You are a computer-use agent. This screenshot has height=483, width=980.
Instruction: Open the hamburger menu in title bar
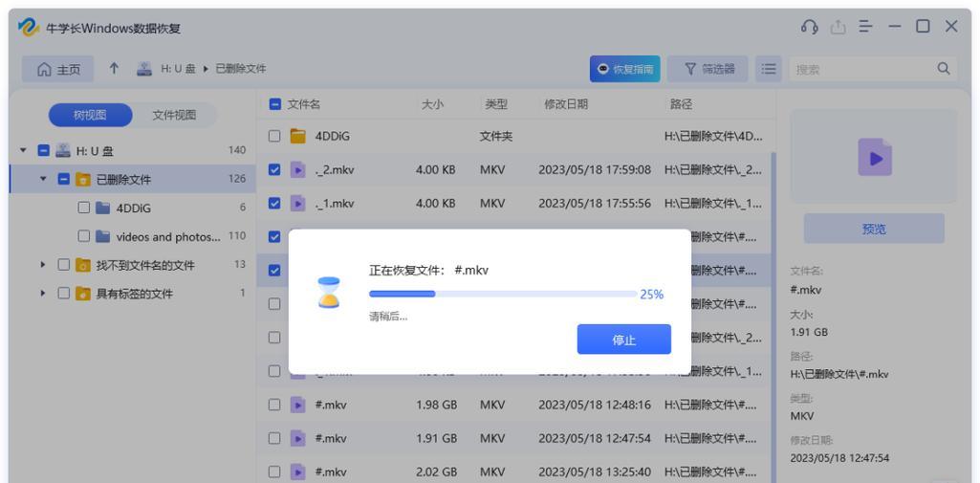(x=865, y=27)
